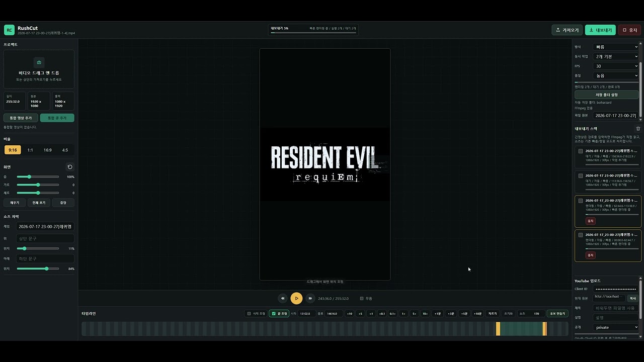
Task: Adjust the 줌 zoom slider
Action: click(x=38, y=177)
